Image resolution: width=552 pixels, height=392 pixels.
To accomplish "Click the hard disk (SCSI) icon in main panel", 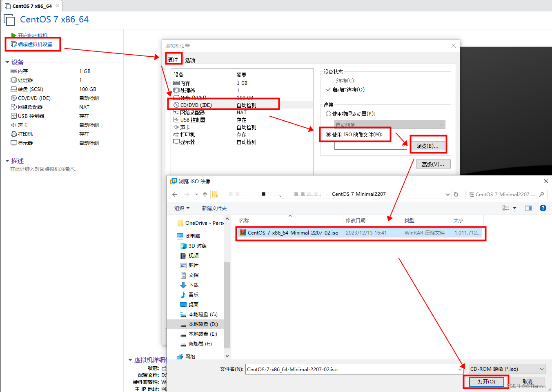I will click(14, 89).
